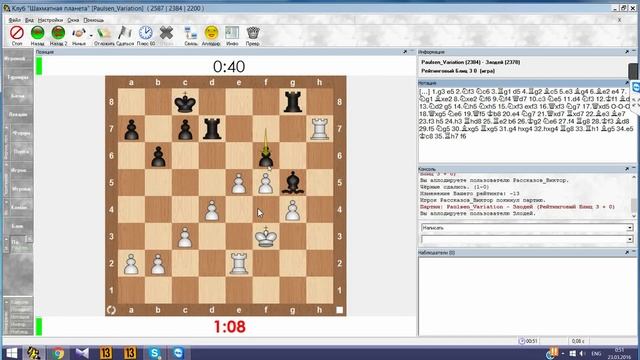
Task: Open TeamViewer icon in the taskbar
Action: pos(178,353)
